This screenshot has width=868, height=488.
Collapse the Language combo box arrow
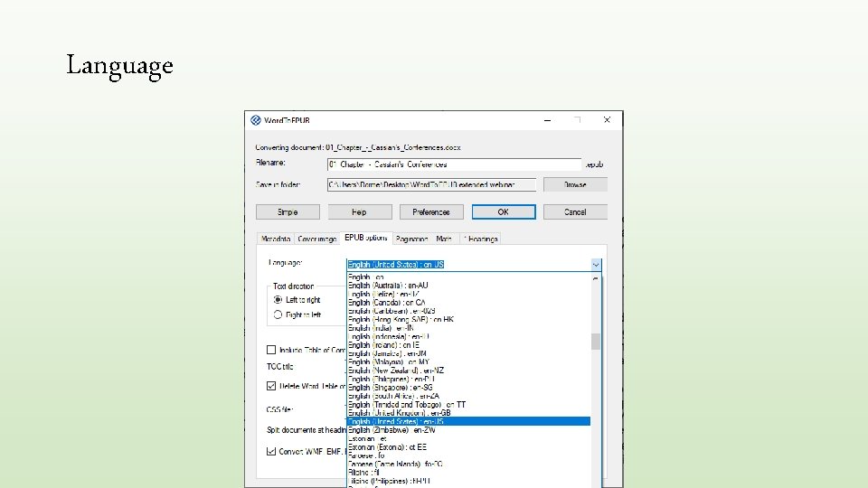point(596,265)
